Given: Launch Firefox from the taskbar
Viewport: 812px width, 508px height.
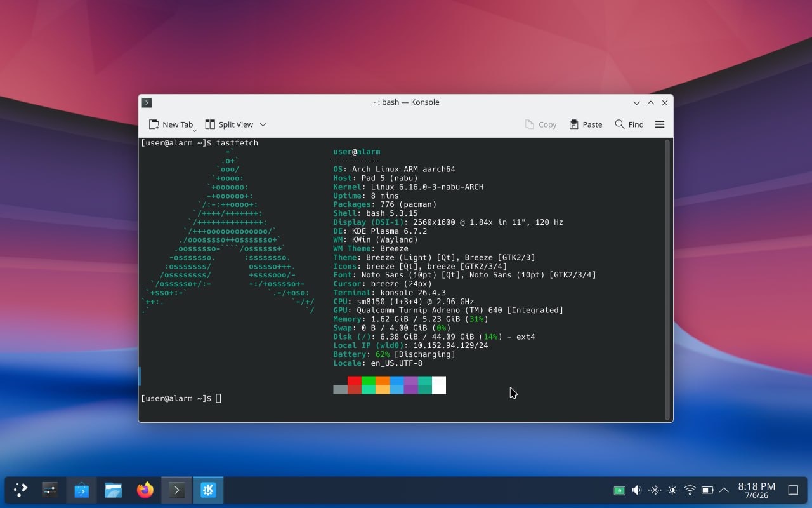Looking at the screenshot, I should [x=145, y=490].
